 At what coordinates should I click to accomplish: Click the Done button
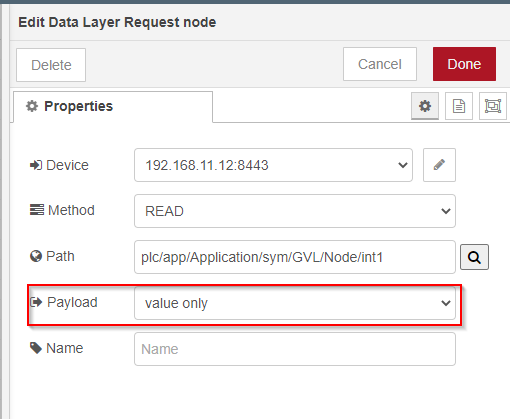click(464, 64)
